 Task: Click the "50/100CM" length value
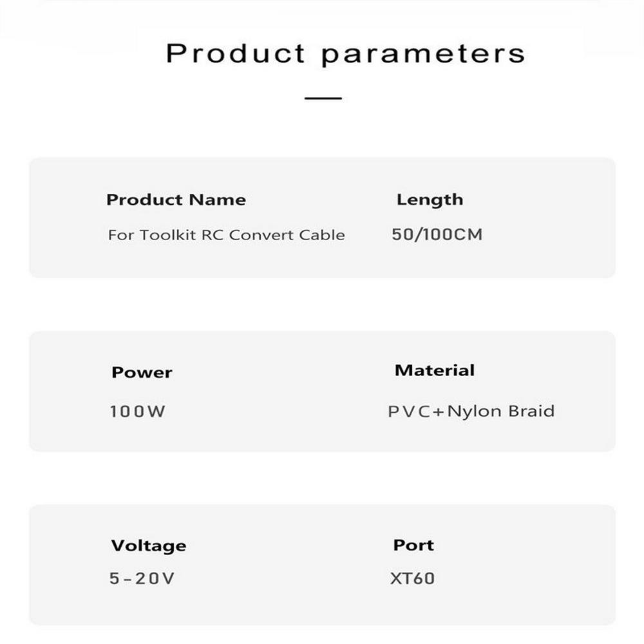point(437,234)
